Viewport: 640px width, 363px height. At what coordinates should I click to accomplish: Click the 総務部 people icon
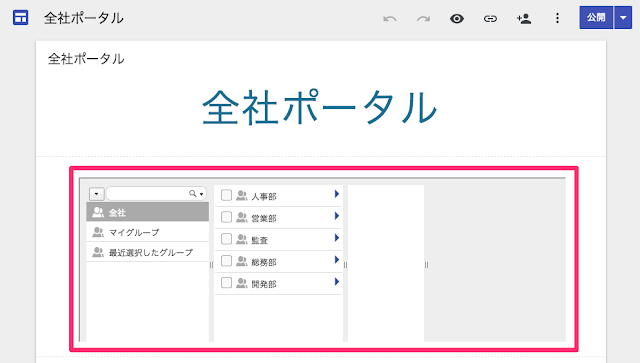click(242, 261)
